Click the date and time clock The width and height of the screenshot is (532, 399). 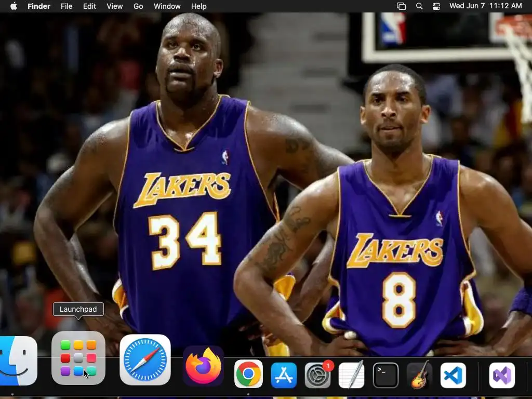[486, 6]
